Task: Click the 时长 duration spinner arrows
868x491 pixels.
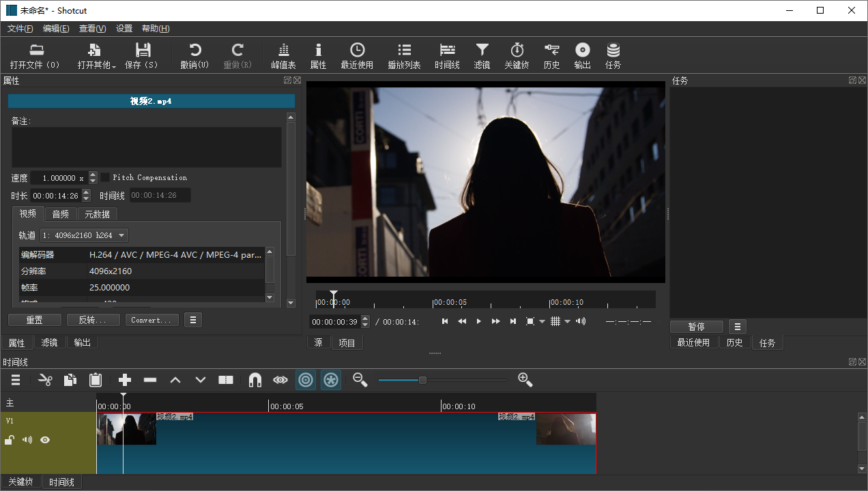Action: coord(86,195)
